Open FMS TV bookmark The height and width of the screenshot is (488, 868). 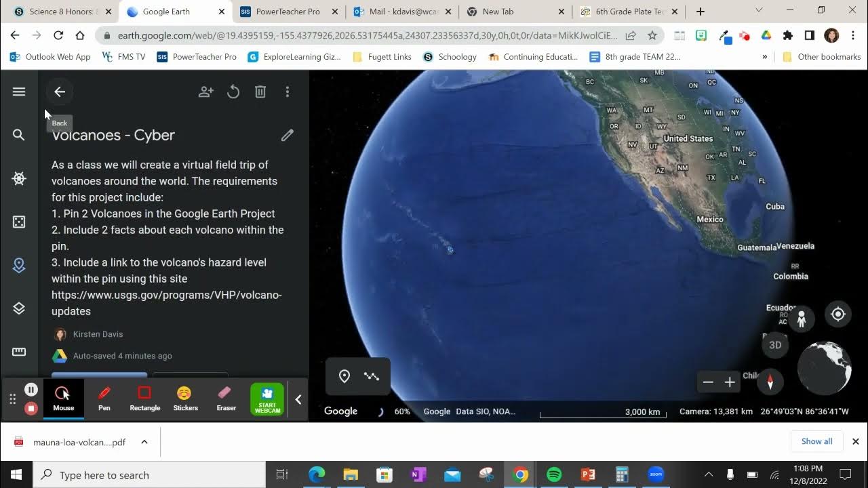(123, 57)
